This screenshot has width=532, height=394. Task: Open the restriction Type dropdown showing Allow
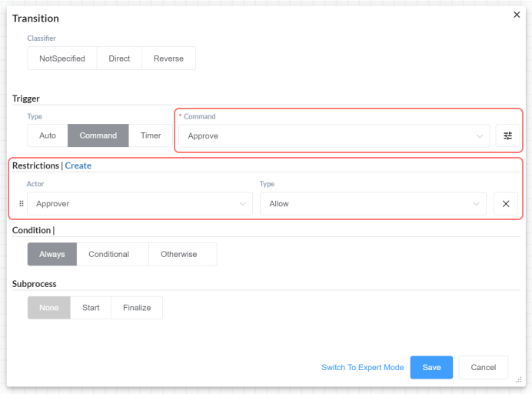click(x=373, y=204)
